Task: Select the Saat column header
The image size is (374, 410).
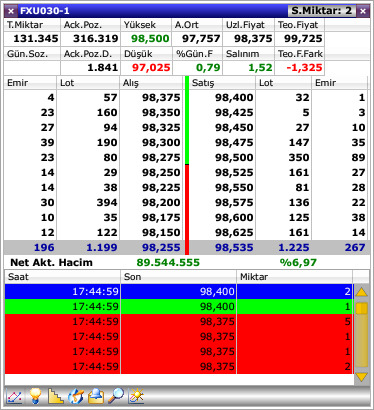Action: click(x=62, y=277)
